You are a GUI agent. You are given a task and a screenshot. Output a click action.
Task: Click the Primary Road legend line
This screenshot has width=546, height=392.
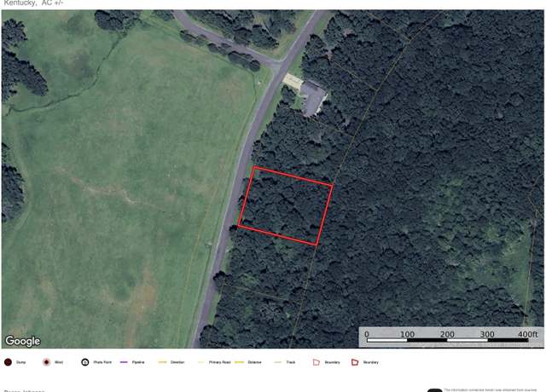(201, 362)
